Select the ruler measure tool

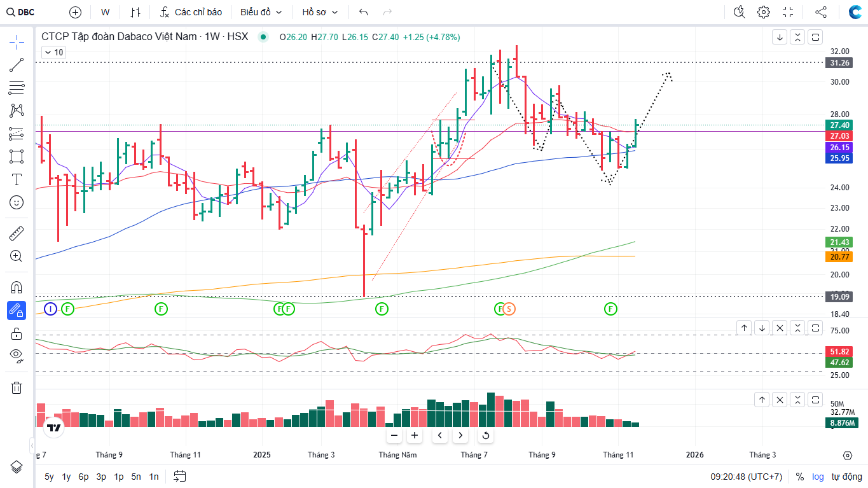point(17,234)
